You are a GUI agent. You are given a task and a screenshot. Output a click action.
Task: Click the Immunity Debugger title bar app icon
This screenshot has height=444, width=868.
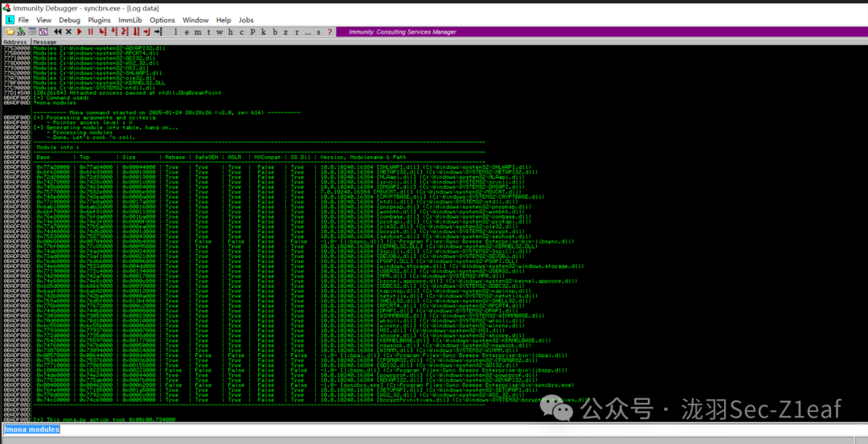click(x=6, y=8)
